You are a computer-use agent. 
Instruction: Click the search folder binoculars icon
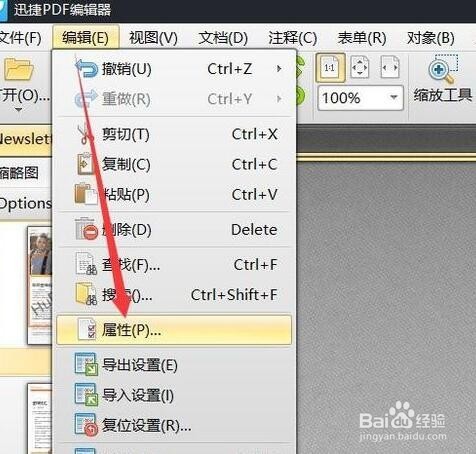[x=86, y=294]
